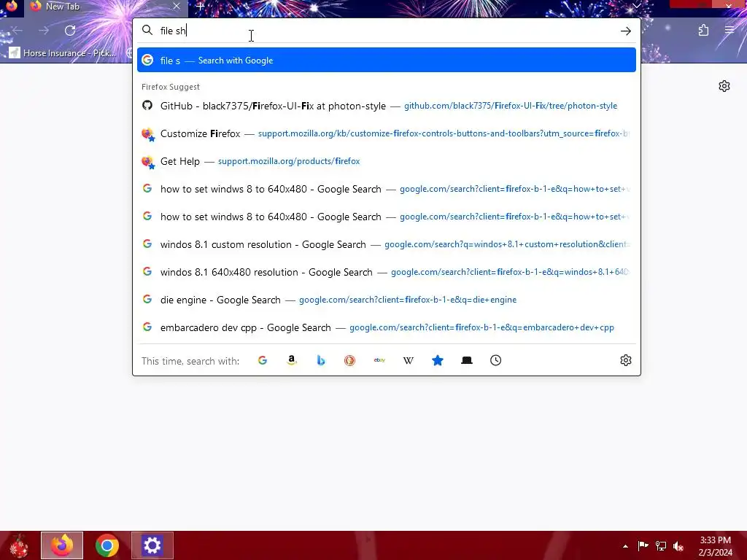Click the 'file sh' address bar input
Screen dimensions: 747x560
pos(386,31)
